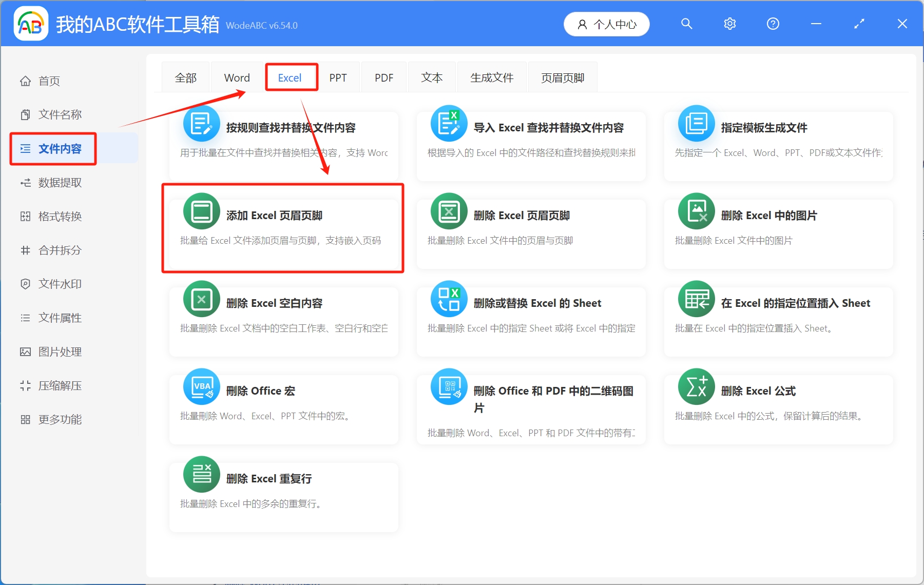Image resolution: width=924 pixels, height=585 pixels.
Task: Click the search magnifier icon in title bar
Action: tap(686, 24)
